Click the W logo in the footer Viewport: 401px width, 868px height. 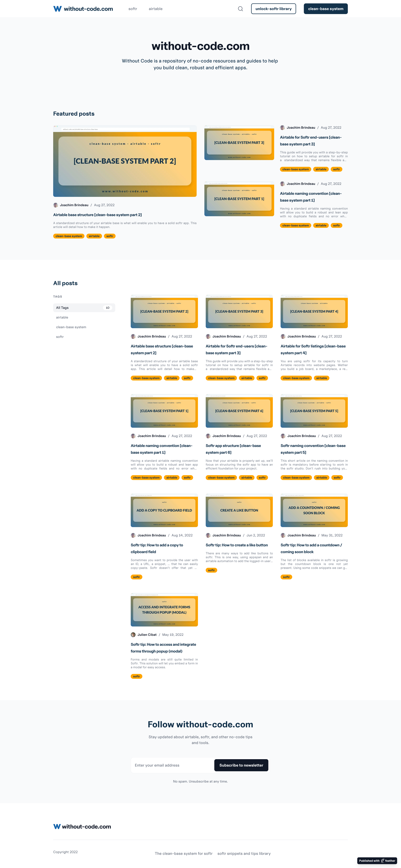point(57,827)
